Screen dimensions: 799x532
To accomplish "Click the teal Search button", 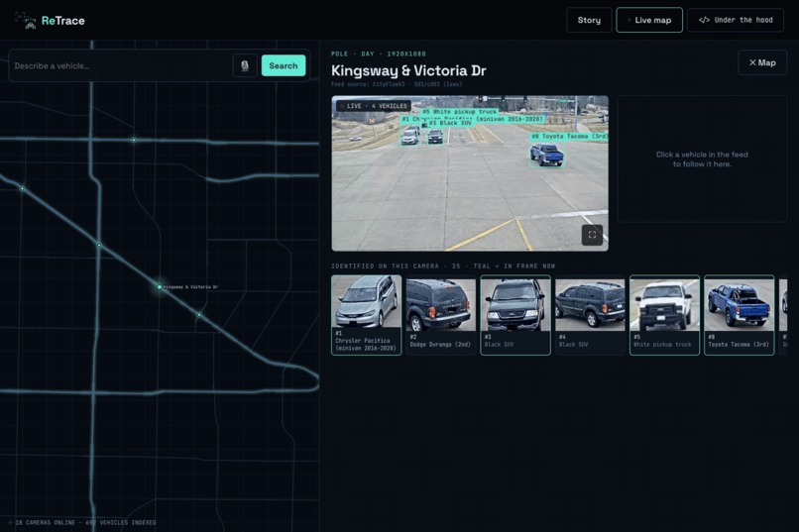I will tap(284, 65).
